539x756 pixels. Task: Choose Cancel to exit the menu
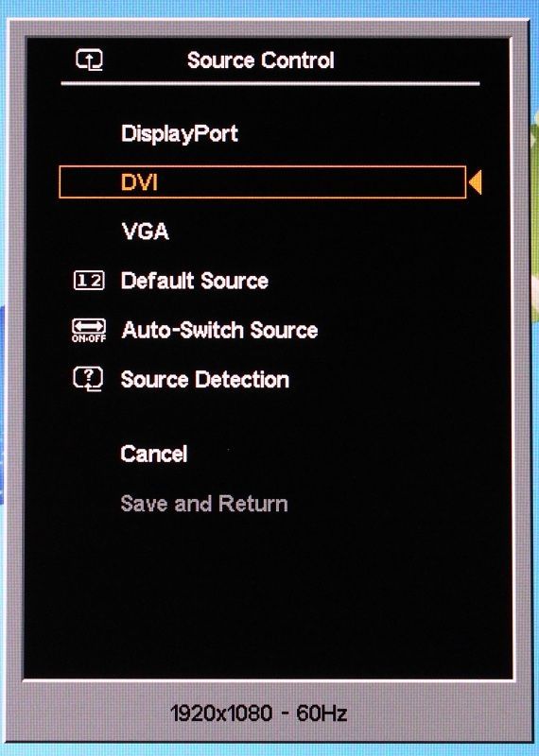[154, 454]
